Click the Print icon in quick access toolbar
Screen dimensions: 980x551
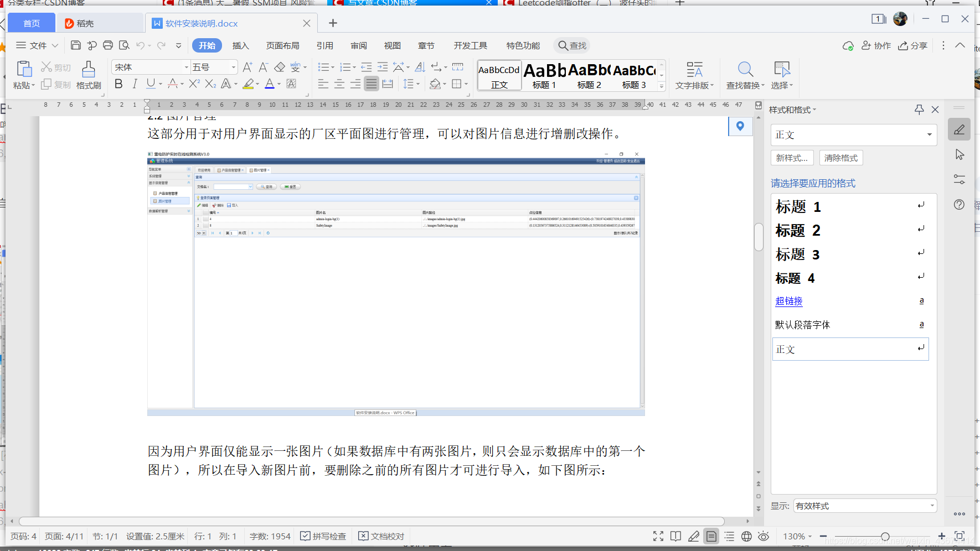click(x=108, y=45)
